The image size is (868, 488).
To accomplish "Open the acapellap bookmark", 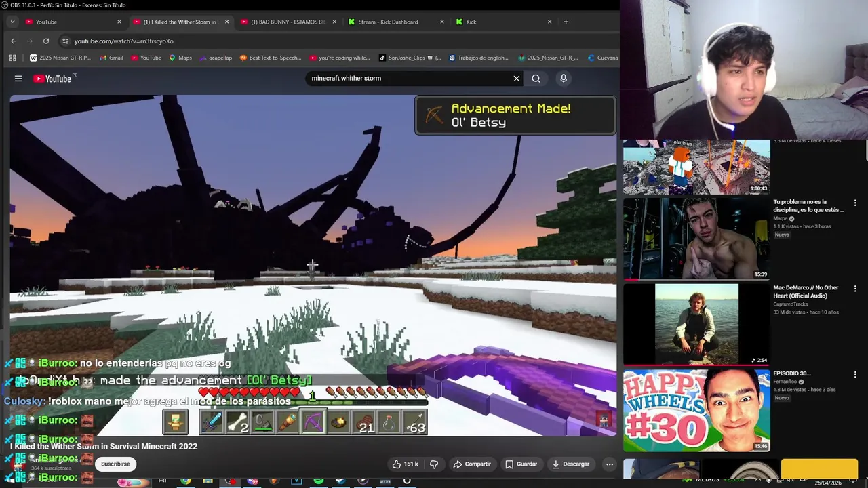I will click(x=216, y=58).
